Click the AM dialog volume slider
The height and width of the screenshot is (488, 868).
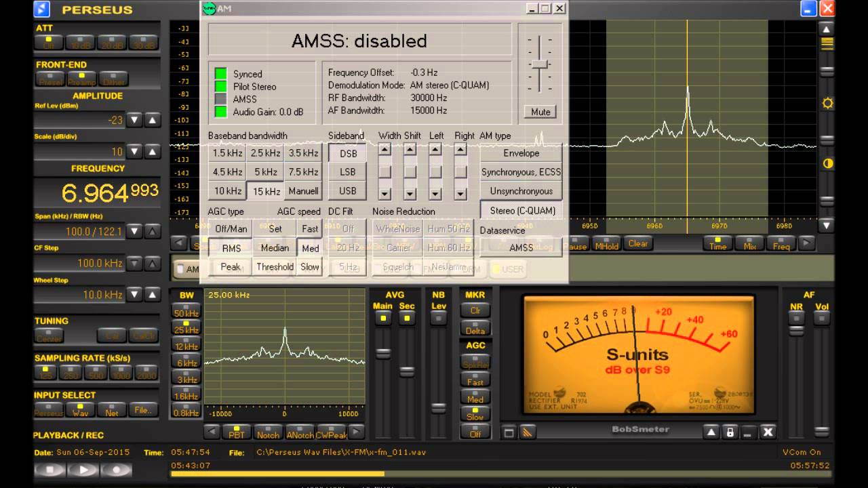click(x=540, y=64)
